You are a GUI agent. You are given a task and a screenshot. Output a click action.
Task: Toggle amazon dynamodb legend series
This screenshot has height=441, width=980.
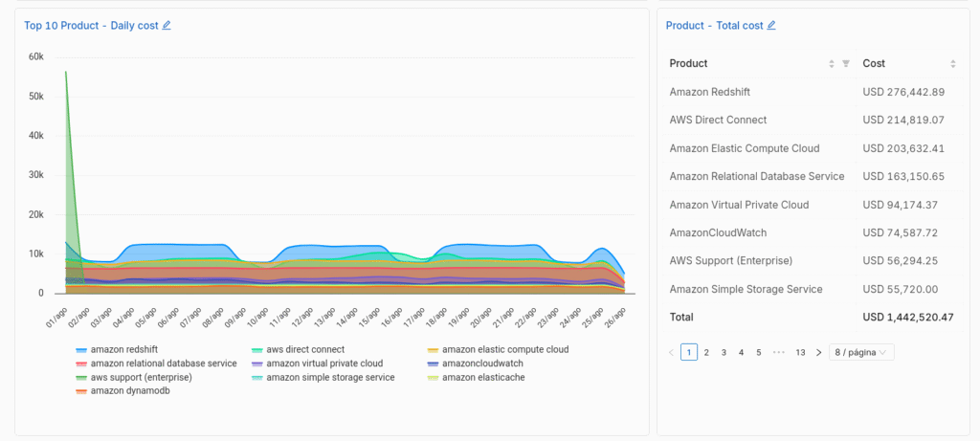click(x=122, y=391)
